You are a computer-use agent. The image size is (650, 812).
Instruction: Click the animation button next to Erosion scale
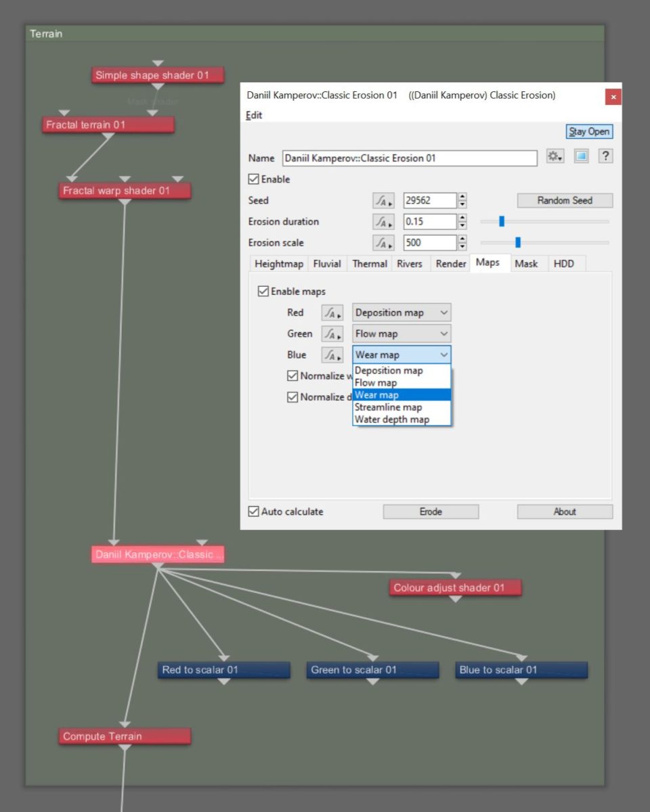tap(383, 243)
